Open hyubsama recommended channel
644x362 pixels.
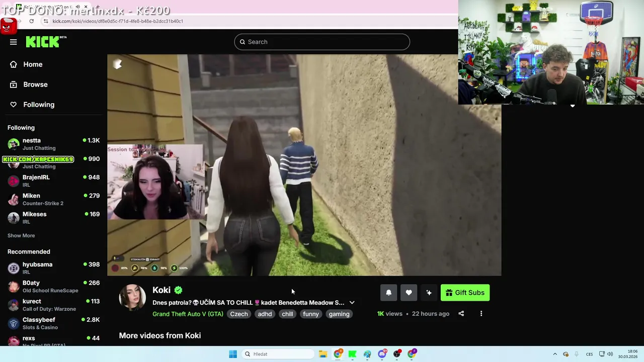53,268
